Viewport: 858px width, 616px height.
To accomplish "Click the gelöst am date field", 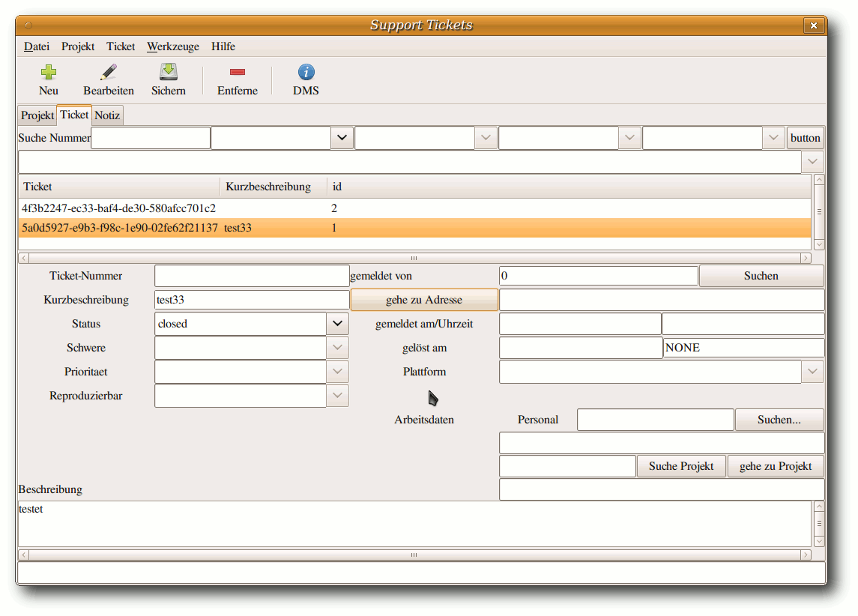I will 581,348.
